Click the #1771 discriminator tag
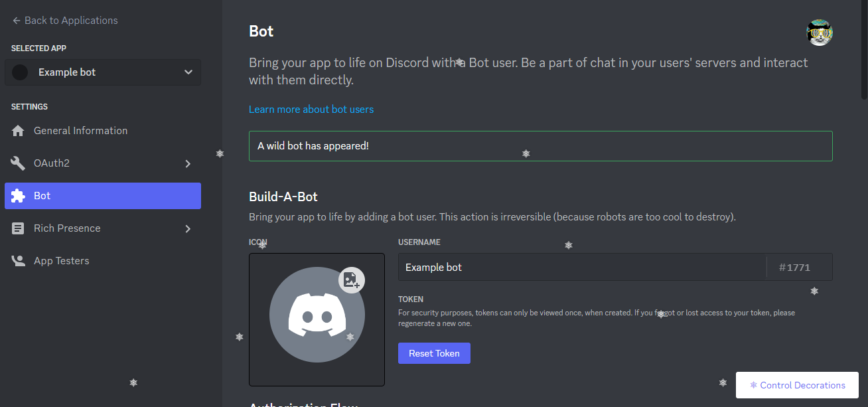Image resolution: width=868 pixels, height=407 pixels. pyautogui.click(x=795, y=268)
